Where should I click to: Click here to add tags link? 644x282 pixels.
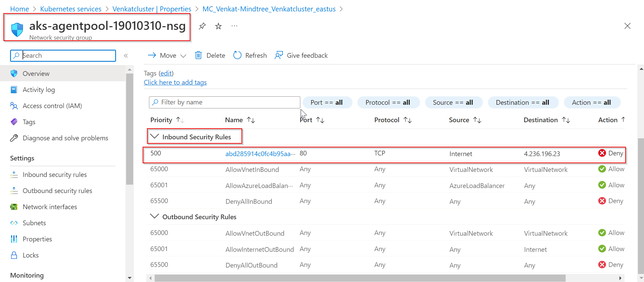pyautogui.click(x=175, y=82)
